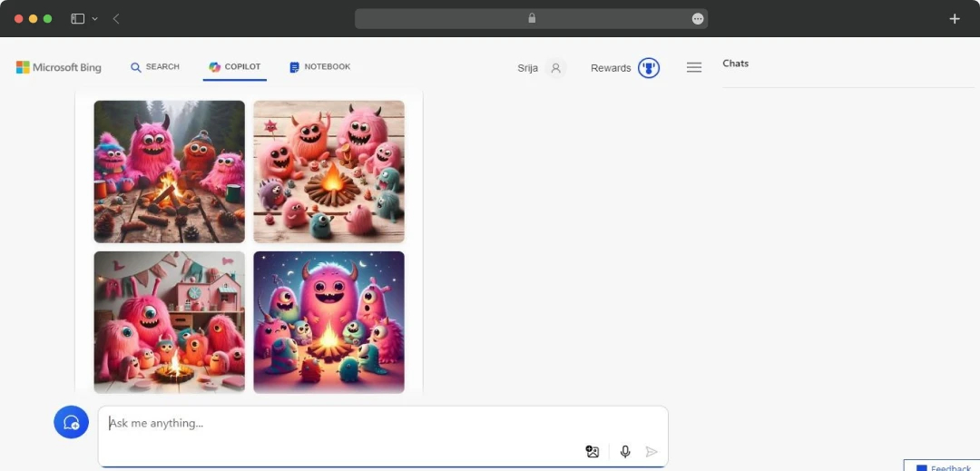
Task: Switch to the Copilot tab
Action: (234, 67)
